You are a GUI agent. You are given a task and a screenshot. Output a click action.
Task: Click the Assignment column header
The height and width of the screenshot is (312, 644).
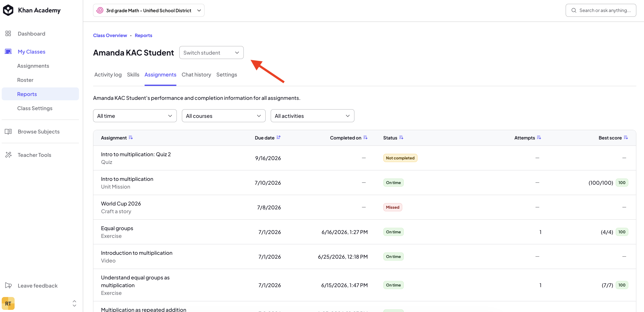(114, 138)
